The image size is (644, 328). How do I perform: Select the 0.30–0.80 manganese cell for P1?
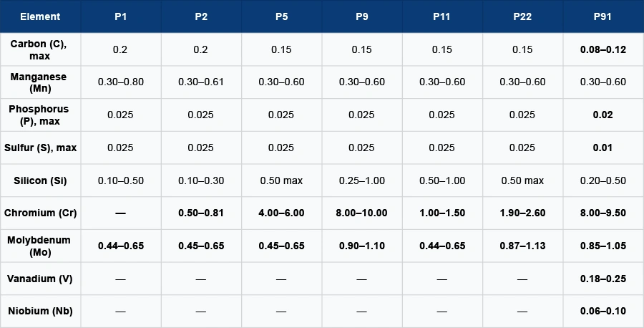click(121, 82)
